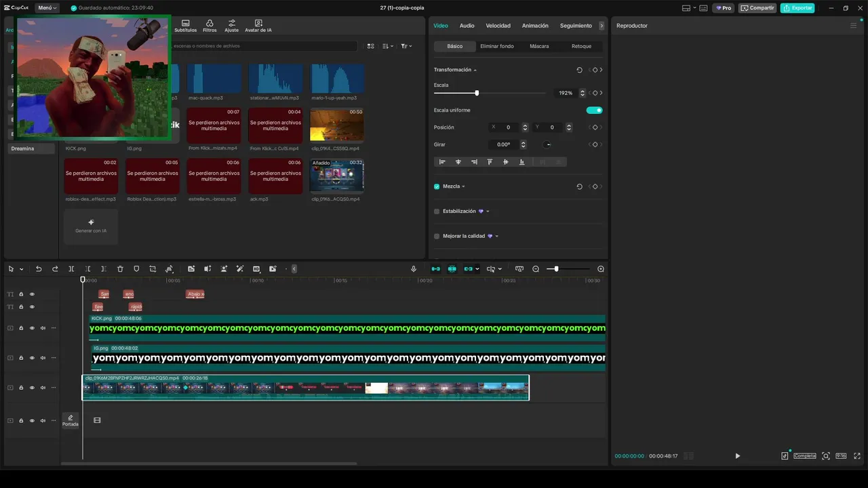Viewport: 868px width, 488px height.
Task: Align the clip to the top
Action: click(490, 162)
